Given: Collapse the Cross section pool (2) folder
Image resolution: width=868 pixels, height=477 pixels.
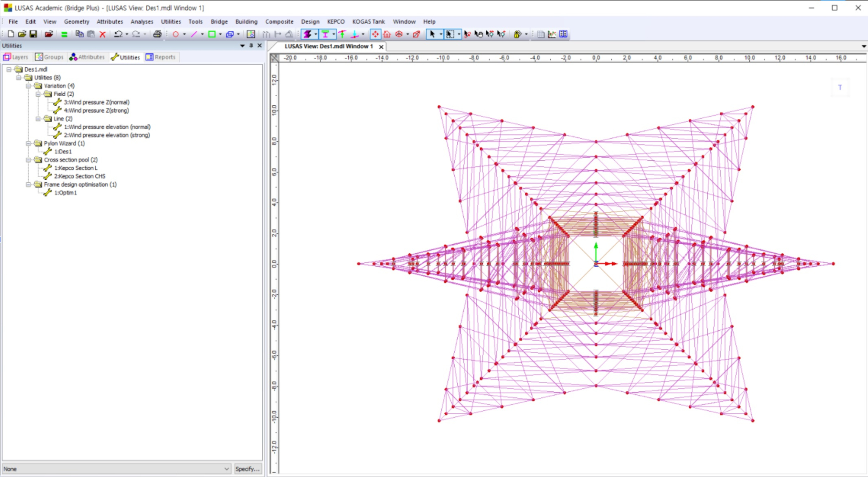Looking at the screenshot, I should tap(28, 160).
